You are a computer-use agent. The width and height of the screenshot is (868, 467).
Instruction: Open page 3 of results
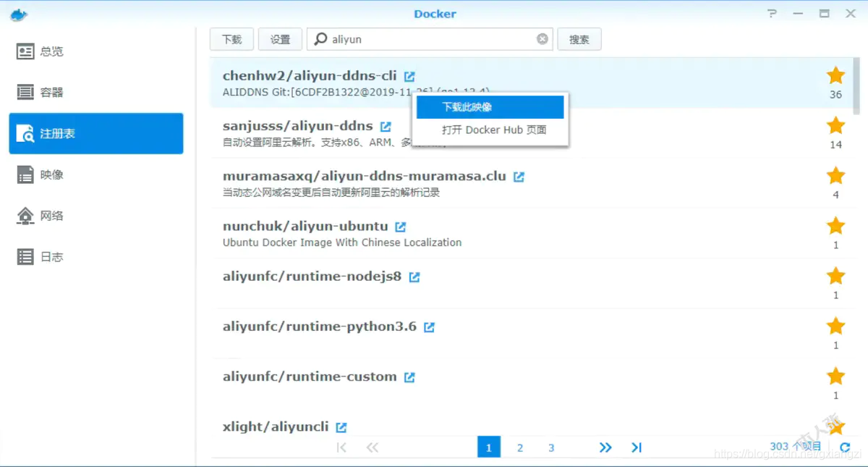(551, 447)
